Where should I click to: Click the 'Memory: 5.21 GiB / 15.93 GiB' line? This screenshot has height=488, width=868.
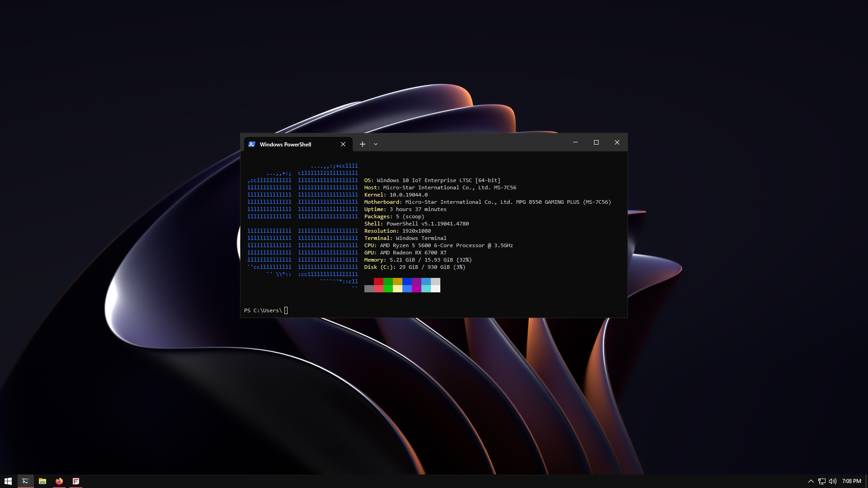pyautogui.click(x=418, y=260)
